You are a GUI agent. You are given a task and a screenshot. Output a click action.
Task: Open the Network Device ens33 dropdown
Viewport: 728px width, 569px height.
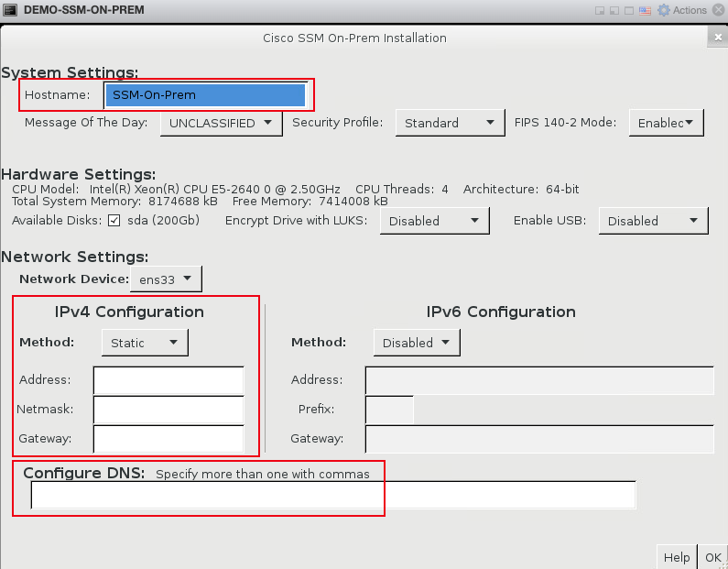[166, 279]
